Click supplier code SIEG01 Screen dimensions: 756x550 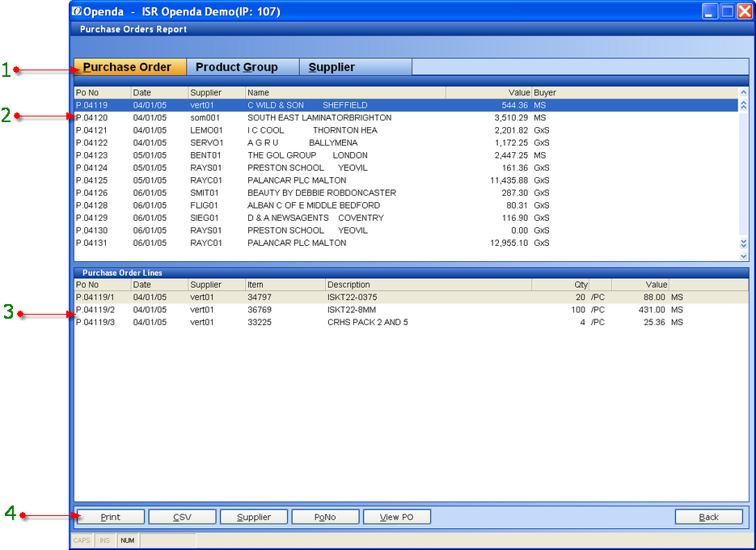204,218
